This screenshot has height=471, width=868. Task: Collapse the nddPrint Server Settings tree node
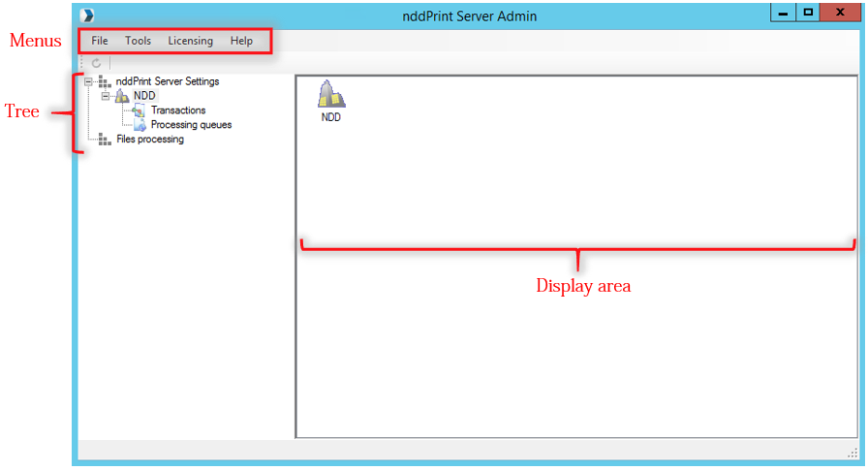88,82
